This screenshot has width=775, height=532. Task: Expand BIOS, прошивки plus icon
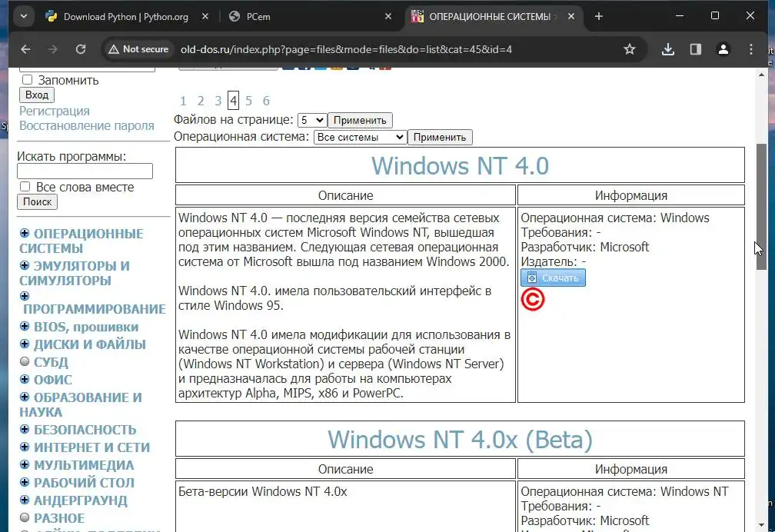coord(25,326)
